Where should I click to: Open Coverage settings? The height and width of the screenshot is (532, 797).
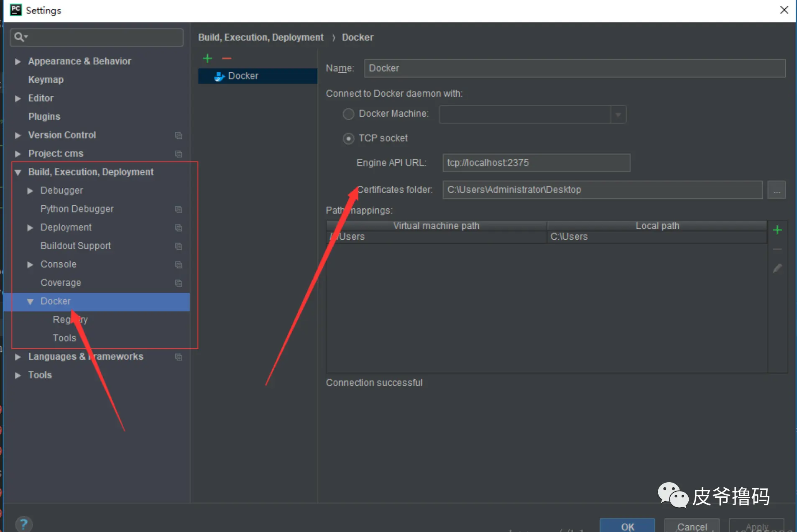click(x=61, y=283)
